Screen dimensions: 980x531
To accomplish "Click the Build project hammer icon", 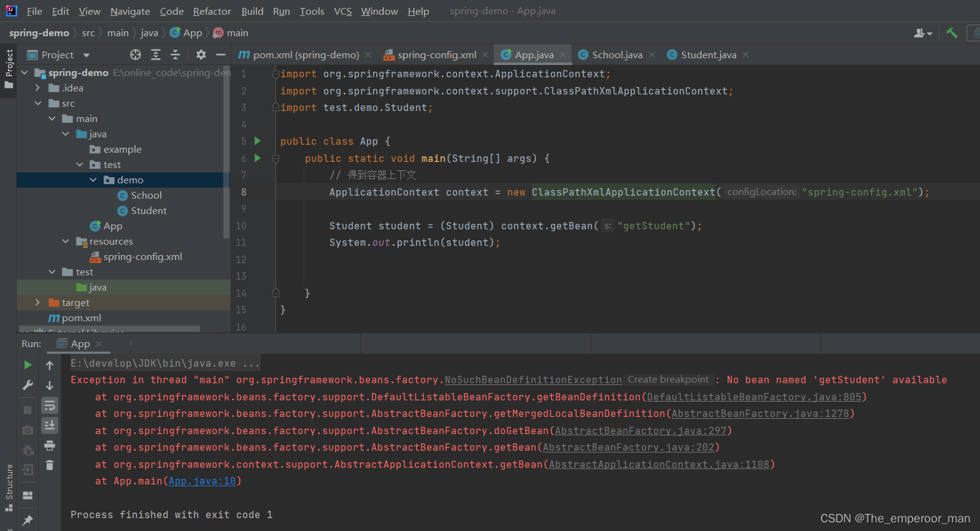I will [952, 33].
